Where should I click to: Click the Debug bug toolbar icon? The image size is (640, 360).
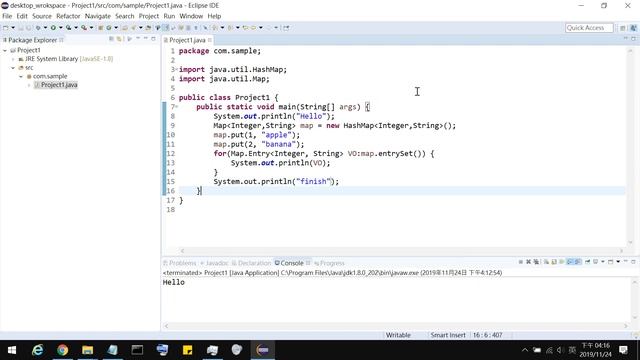pyautogui.click(x=38, y=28)
